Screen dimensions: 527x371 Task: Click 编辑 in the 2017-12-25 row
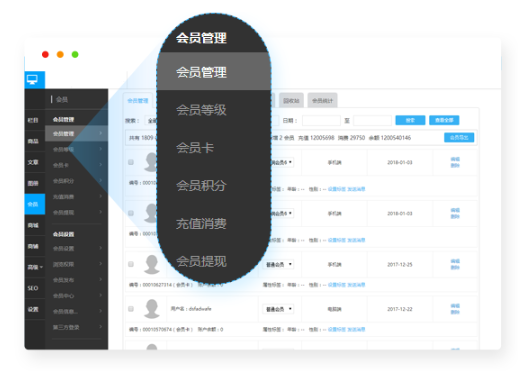click(x=455, y=261)
